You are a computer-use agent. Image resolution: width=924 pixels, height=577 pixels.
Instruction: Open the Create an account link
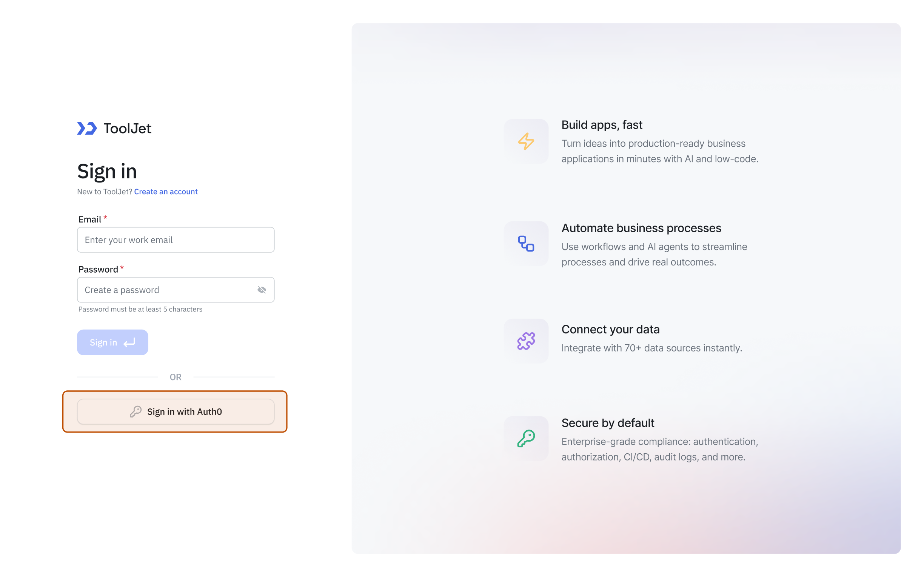coord(165,192)
